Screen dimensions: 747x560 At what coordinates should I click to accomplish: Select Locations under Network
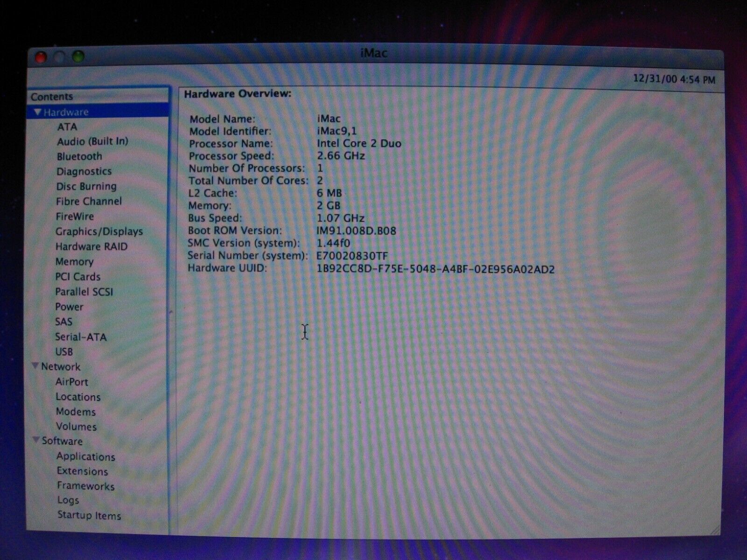[x=78, y=397]
